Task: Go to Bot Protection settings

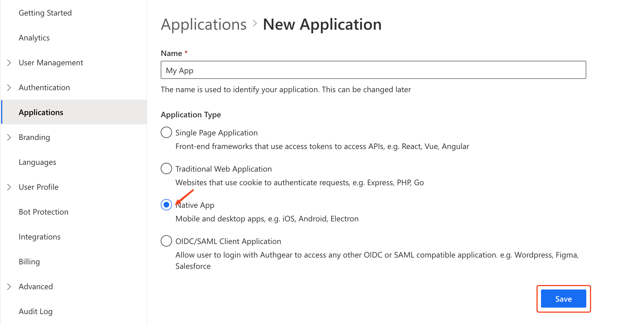Action: point(44,212)
